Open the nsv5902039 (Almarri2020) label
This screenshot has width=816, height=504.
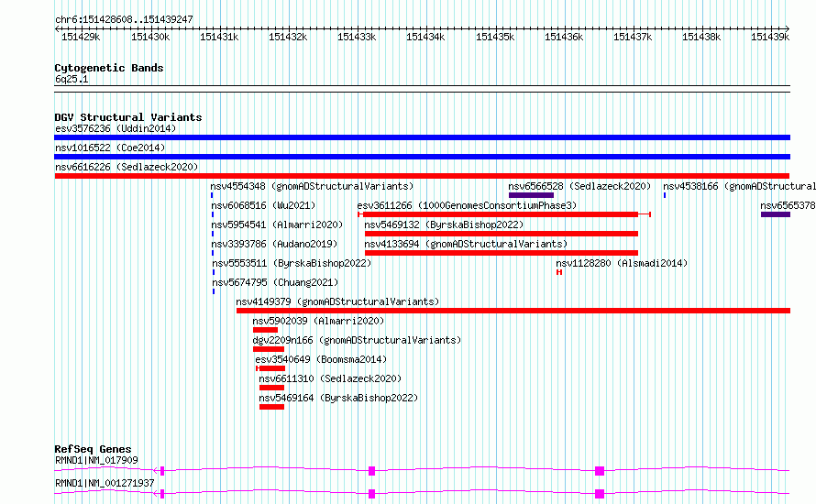pyautogui.click(x=318, y=321)
